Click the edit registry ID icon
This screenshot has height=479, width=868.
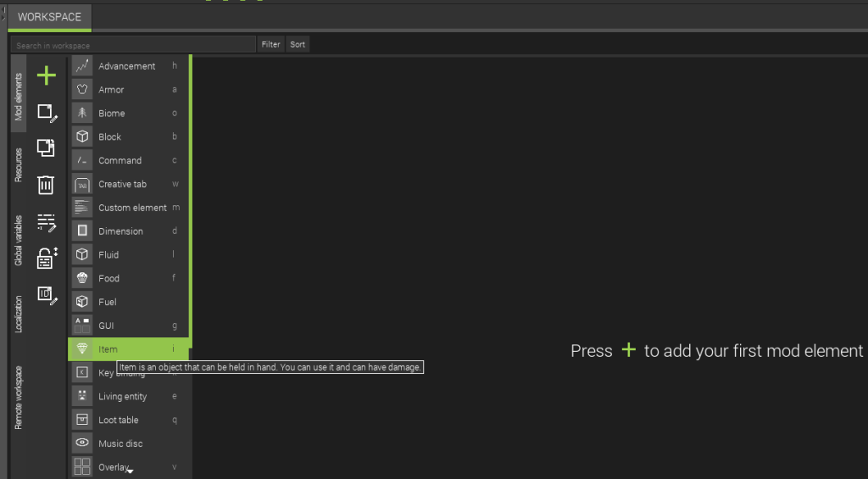click(47, 294)
